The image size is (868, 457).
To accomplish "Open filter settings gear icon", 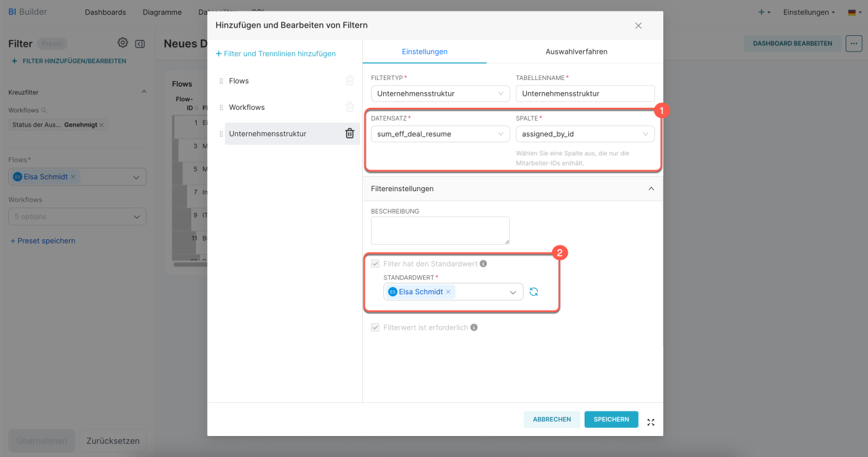I will [x=123, y=43].
